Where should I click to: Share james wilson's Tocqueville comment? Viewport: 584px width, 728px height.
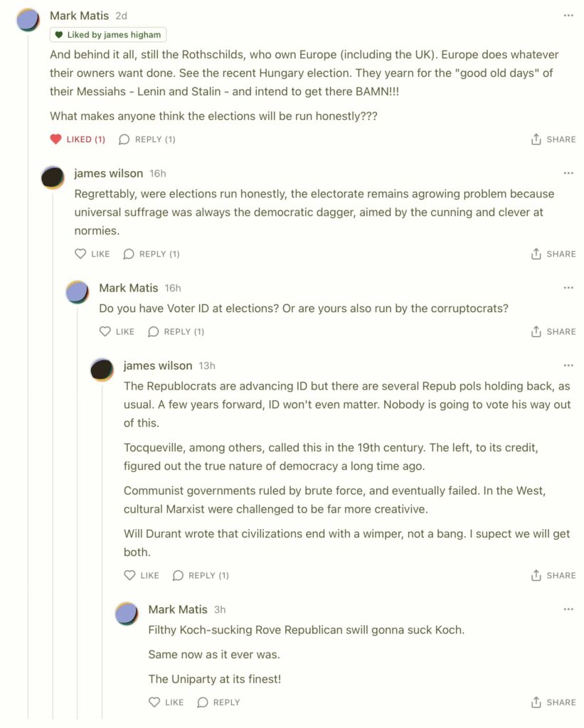tap(553, 575)
